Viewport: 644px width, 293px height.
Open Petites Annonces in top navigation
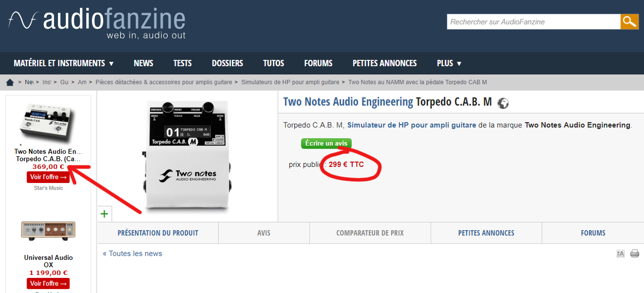click(385, 63)
